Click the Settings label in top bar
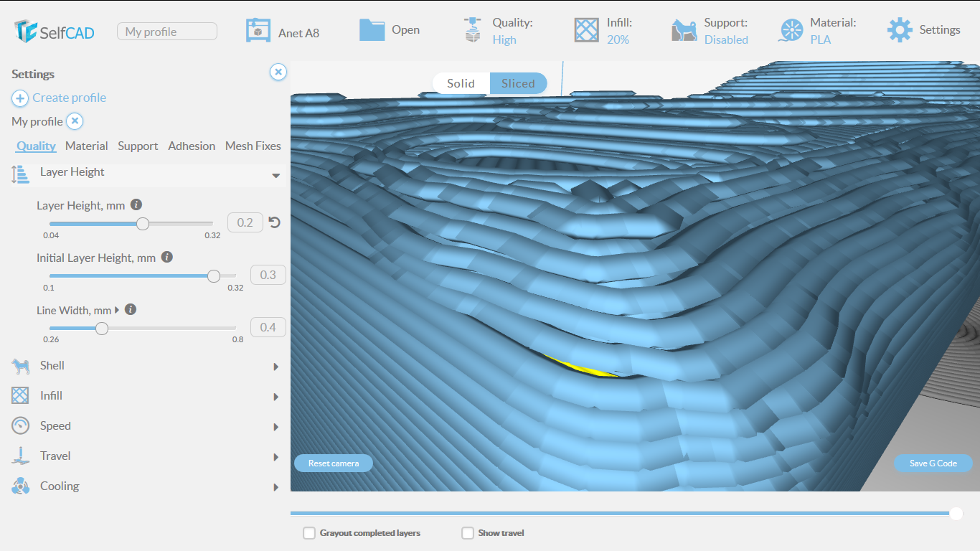The height and width of the screenshot is (551, 980). 940,29
